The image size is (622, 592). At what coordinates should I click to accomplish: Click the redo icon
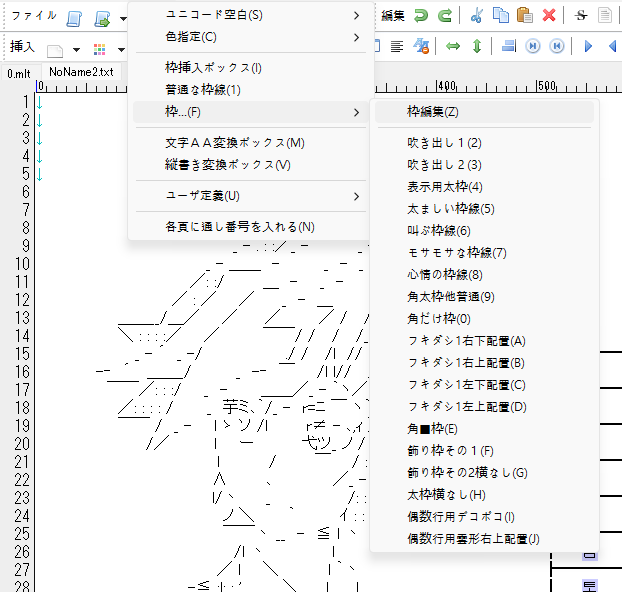445,15
